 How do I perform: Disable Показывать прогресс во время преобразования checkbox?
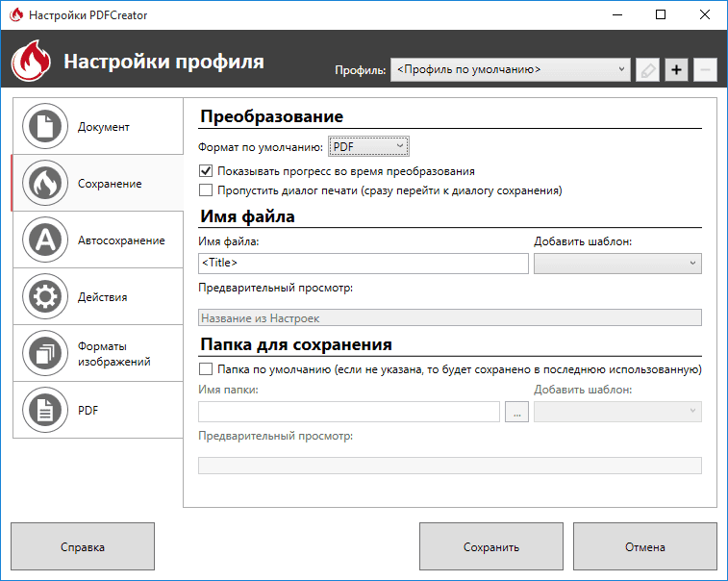coord(206,171)
